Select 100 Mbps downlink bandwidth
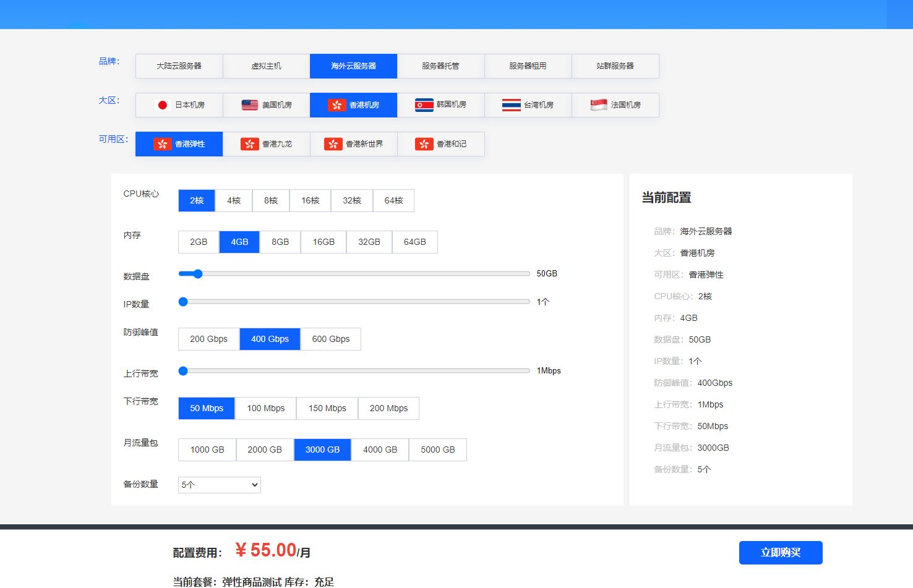Image resolution: width=913 pixels, height=588 pixels. coord(266,409)
